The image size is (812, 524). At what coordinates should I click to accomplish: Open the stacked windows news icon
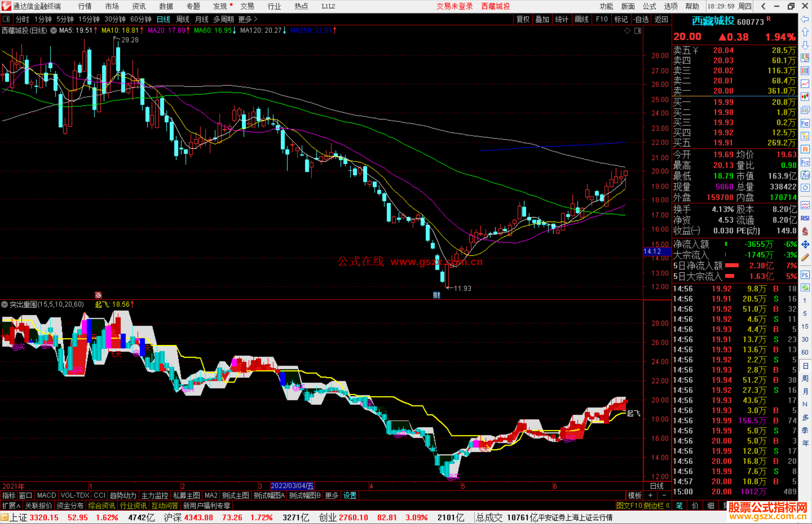pos(805,110)
